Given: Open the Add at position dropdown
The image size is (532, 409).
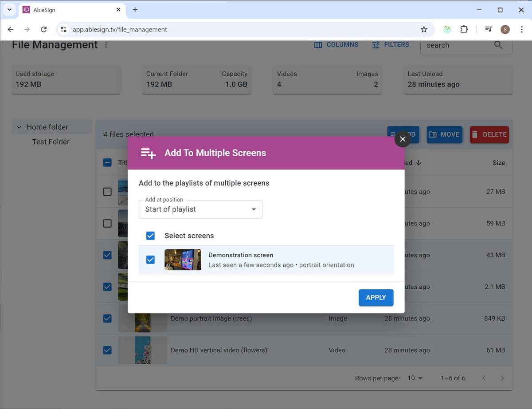Looking at the screenshot, I should pos(253,209).
